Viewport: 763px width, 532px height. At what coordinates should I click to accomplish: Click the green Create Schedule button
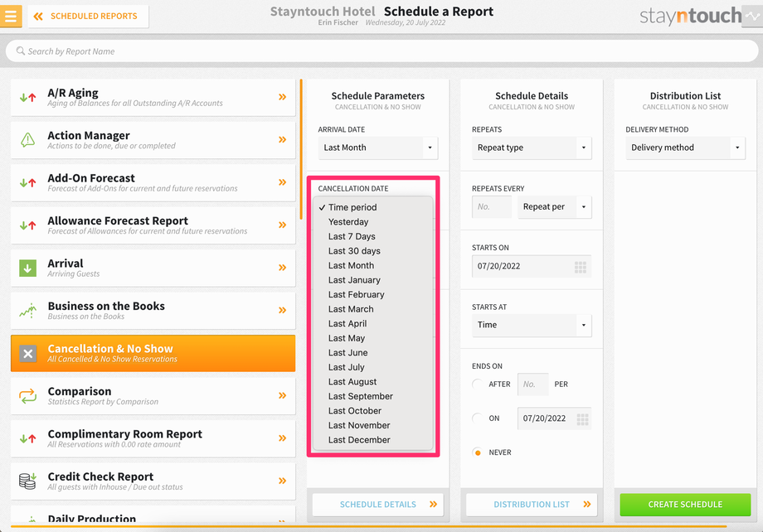pyautogui.click(x=685, y=505)
